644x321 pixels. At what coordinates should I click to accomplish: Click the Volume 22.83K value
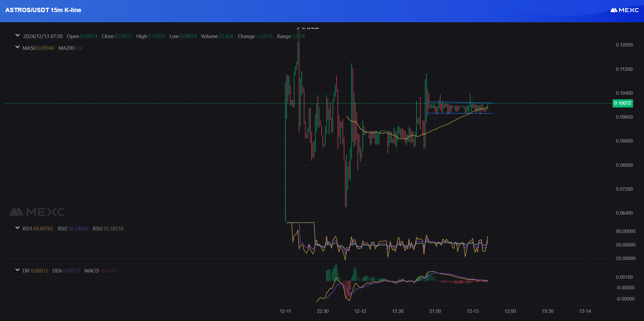[217, 36]
